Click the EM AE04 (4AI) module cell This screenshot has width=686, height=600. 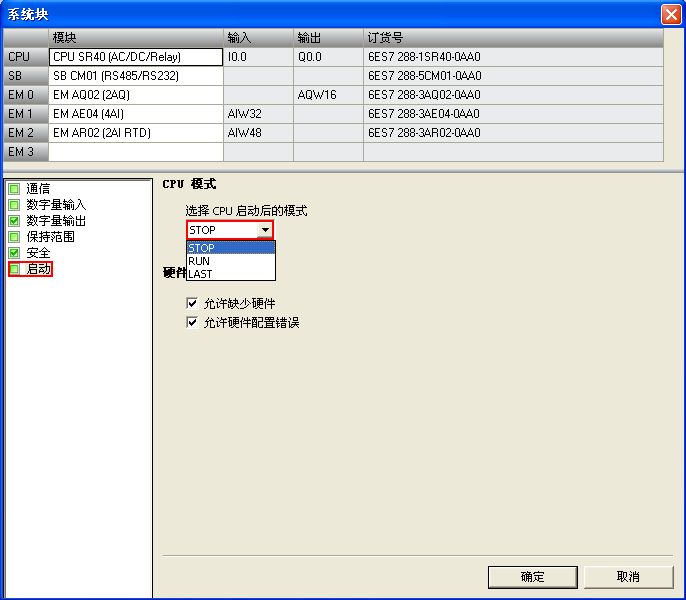tap(136, 114)
